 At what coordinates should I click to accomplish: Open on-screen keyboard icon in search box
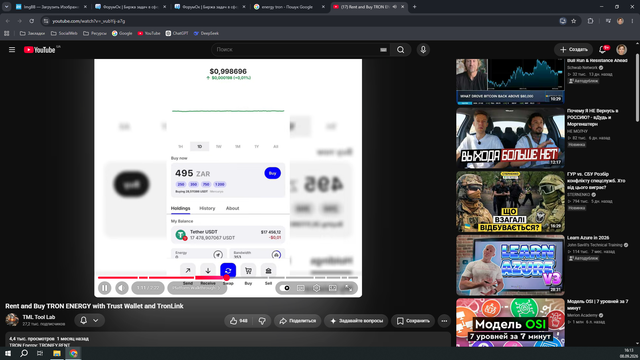tap(383, 50)
